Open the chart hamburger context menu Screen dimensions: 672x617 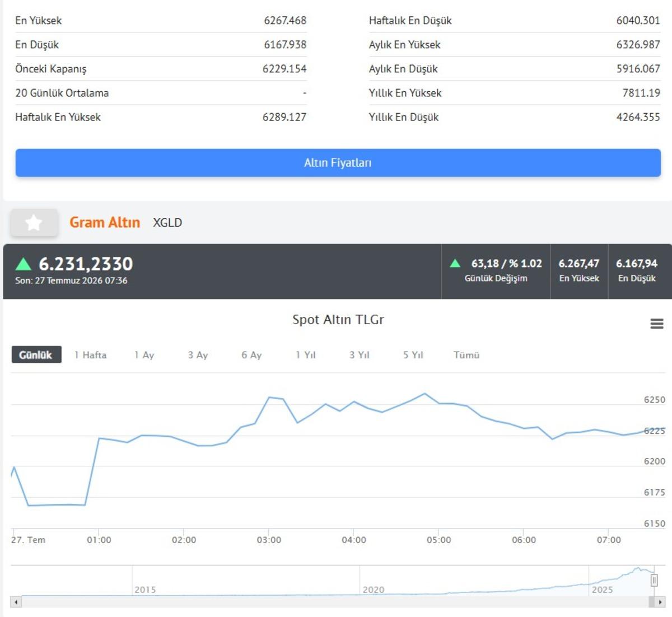(657, 324)
